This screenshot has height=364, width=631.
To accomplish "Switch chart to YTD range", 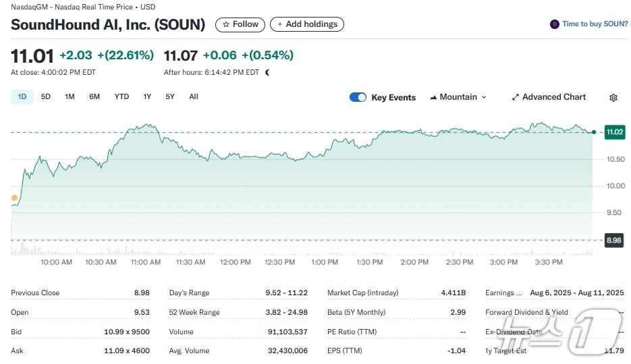I will tap(121, 96).
